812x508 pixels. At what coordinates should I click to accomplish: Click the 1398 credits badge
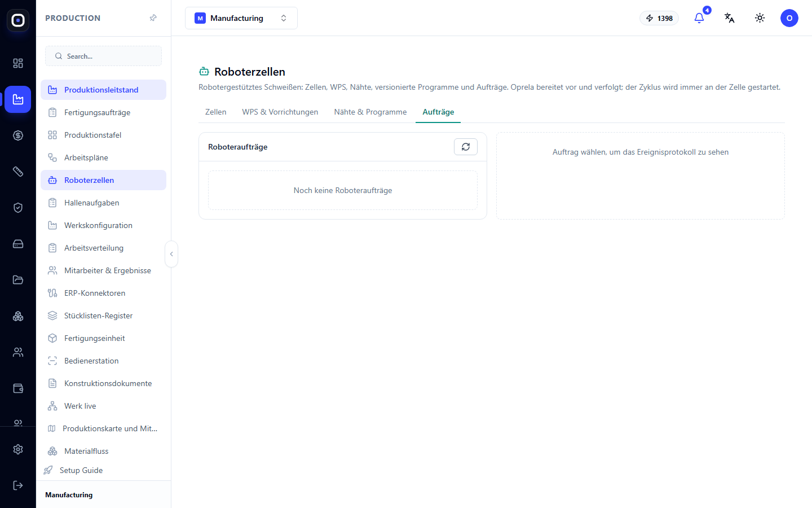click(x=659, y=18)
